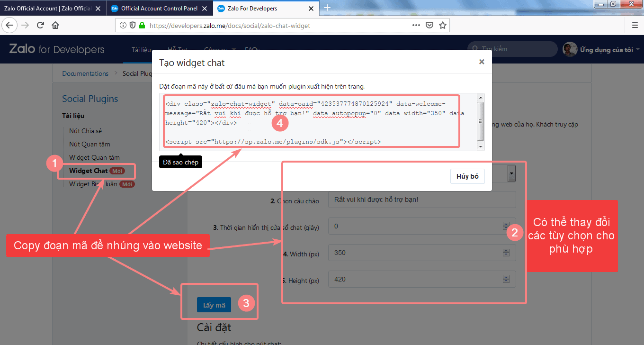Click the Cài đặt section heading

pyautogui.click(x=214, y=327)
